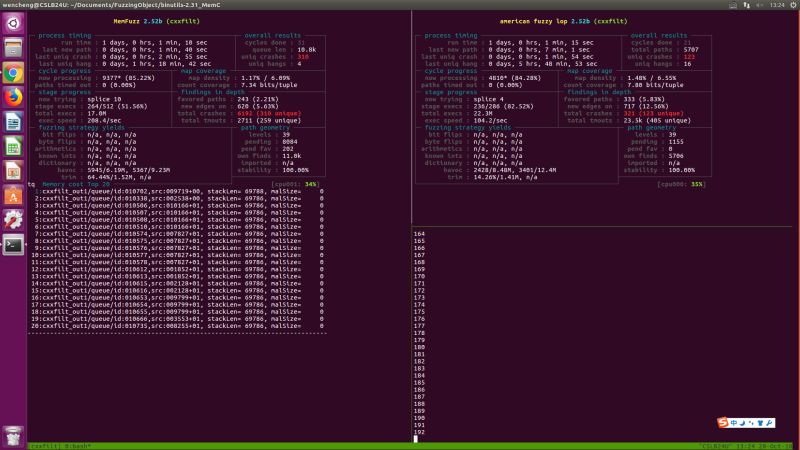Click the window title path at top

point(112,5)
